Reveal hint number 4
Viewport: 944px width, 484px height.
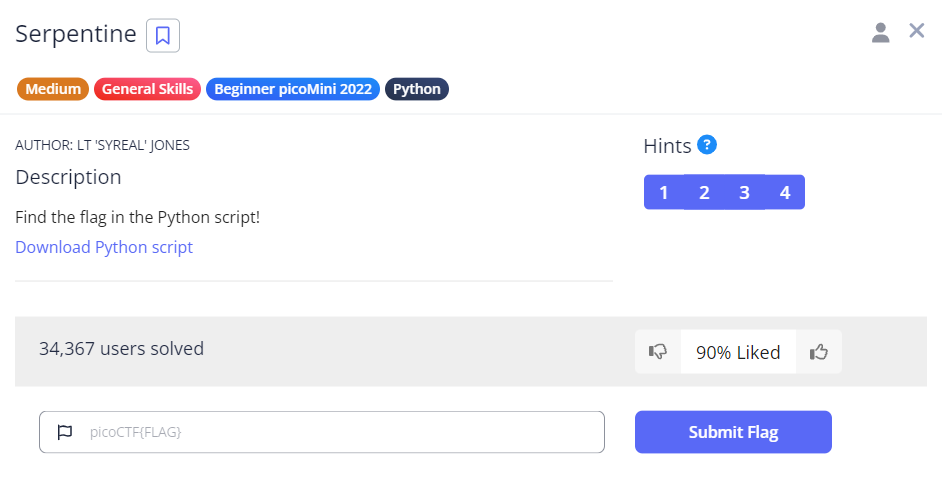point(785,192)
